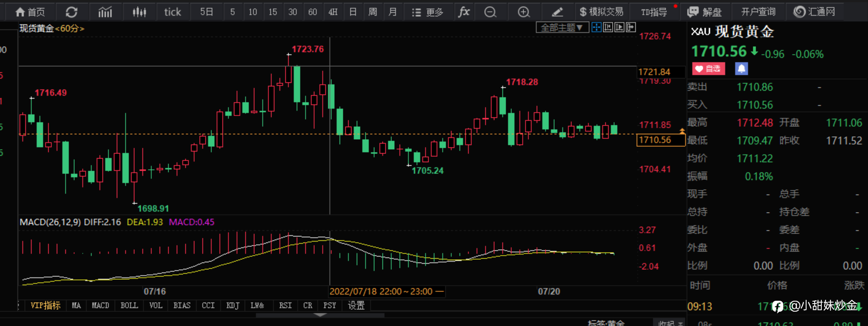This screenshot has height=326, width=868.
Task: Select the 15 minute period
Action: point(273,12)
